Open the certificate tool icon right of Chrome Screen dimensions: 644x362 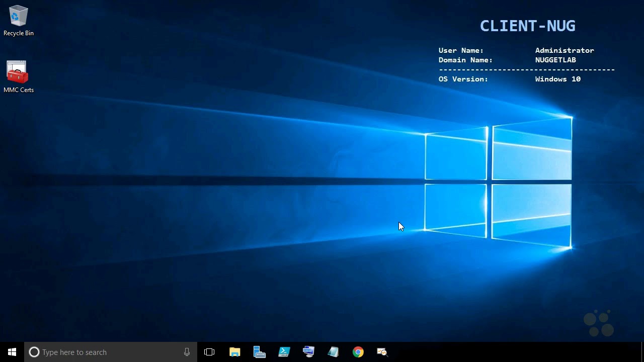click(x=382, y=352)
